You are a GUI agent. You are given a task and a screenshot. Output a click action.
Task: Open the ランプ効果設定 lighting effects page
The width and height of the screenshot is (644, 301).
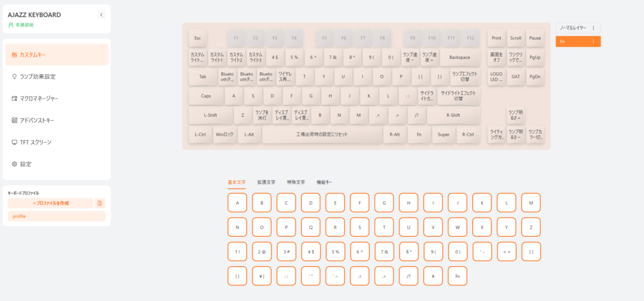tap(57, 77)
